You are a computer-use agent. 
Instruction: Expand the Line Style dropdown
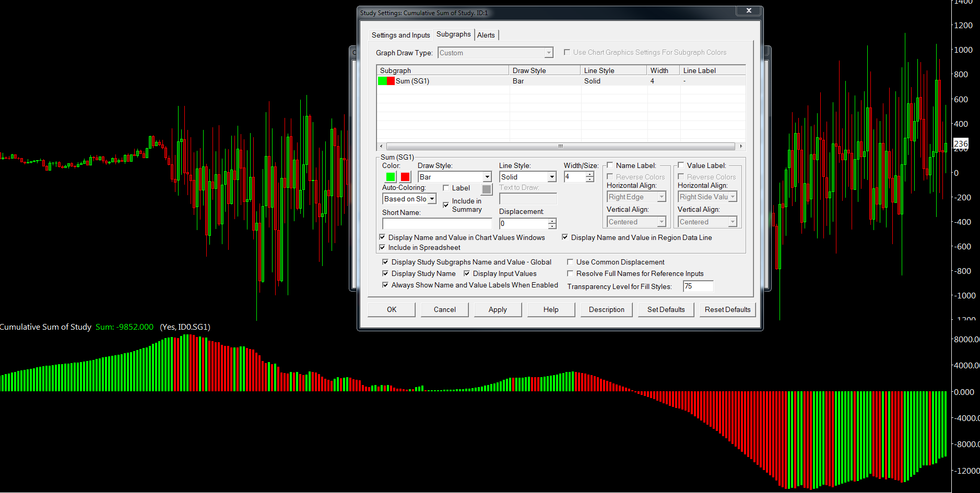(552, 177)
